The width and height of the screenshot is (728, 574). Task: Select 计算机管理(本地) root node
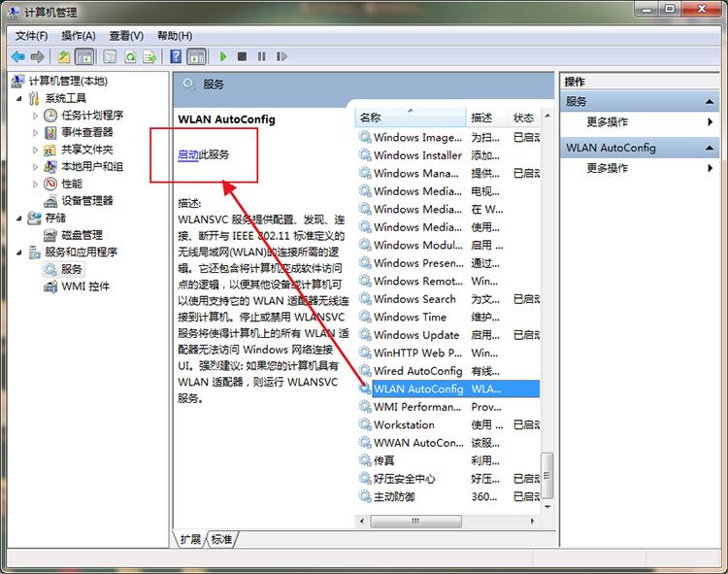coord(68,82)
